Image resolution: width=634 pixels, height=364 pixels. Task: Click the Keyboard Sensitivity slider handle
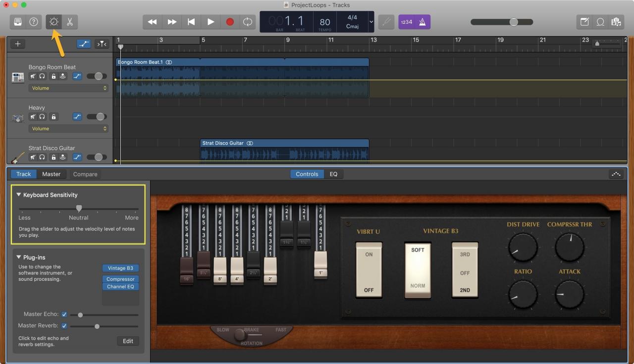79,208
